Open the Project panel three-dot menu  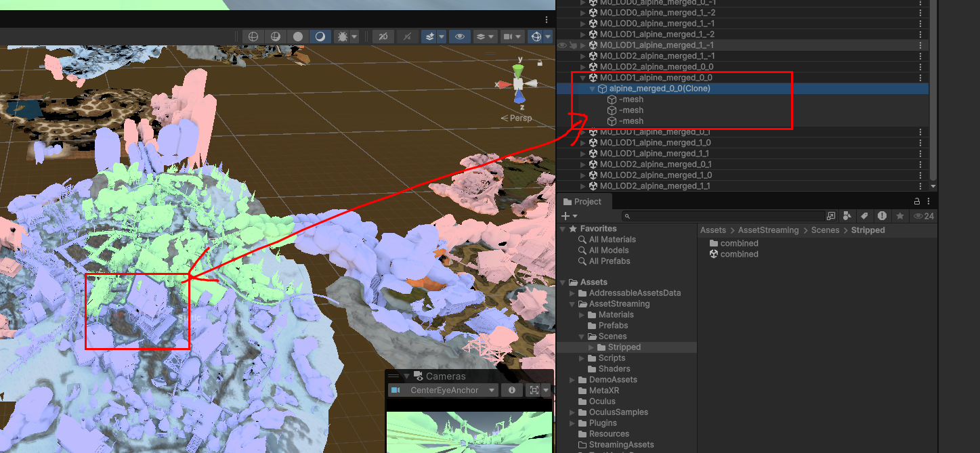pyautogui.click(x=929, y=202)
